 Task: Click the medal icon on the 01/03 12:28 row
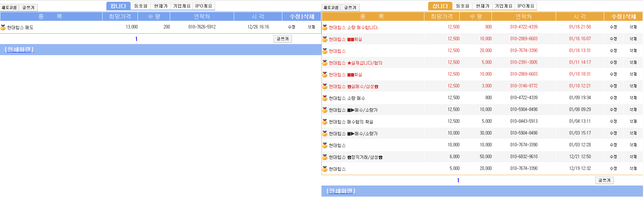tap(325, 145)
